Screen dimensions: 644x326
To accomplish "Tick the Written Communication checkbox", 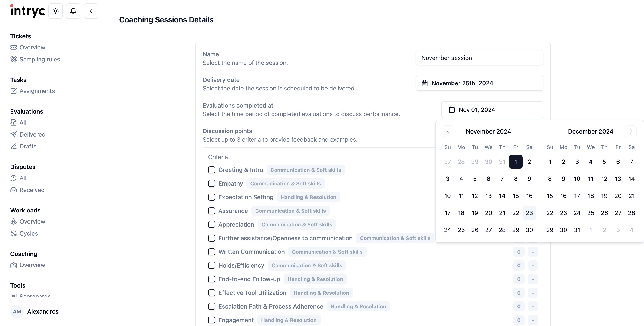I will click(x=211, y=252).
